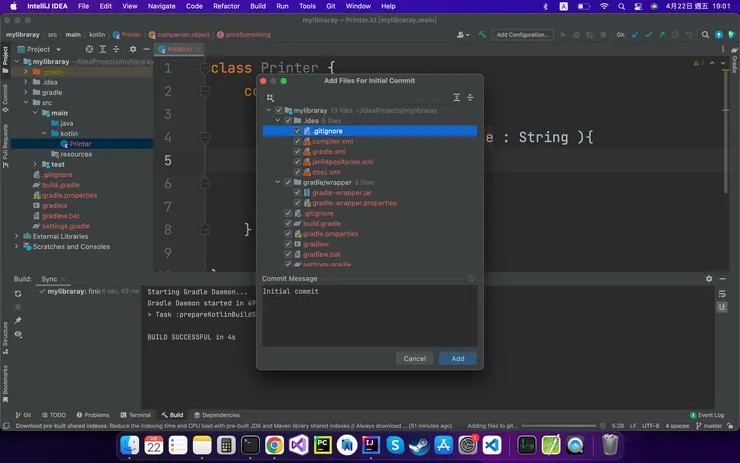Click the Search Everywhere magnifier icon

point(706,35)
